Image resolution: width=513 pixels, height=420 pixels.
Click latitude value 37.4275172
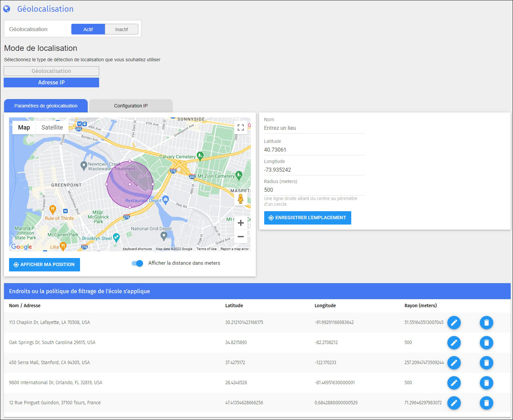pos(235,363)
